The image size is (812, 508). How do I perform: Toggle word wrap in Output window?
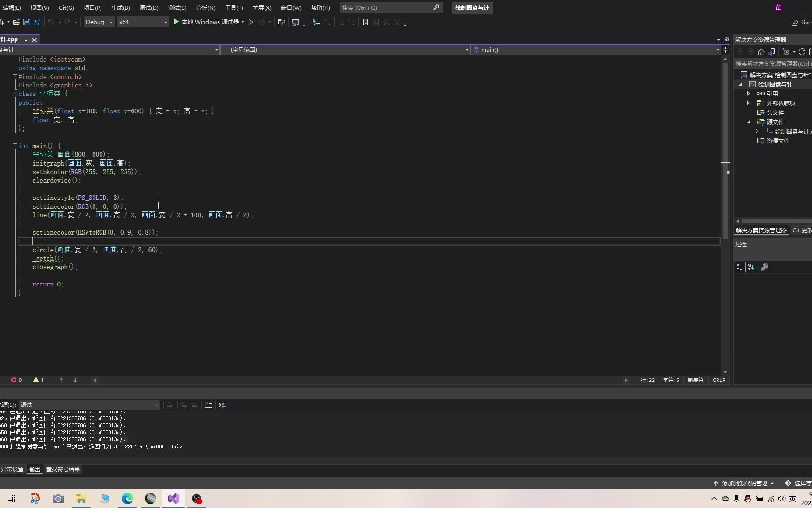click(x=223, y=405)
